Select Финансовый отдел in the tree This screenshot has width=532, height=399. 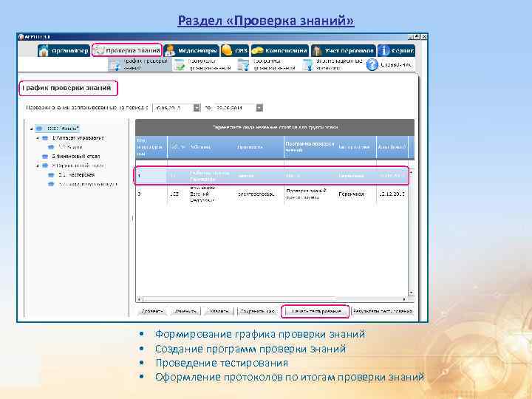[x=75, y=157]
